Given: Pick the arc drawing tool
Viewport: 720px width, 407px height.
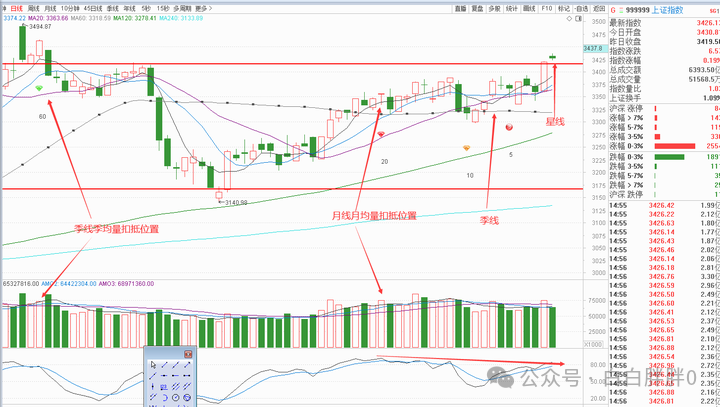Looking at the screenshot, I should (x=165, y=398).
